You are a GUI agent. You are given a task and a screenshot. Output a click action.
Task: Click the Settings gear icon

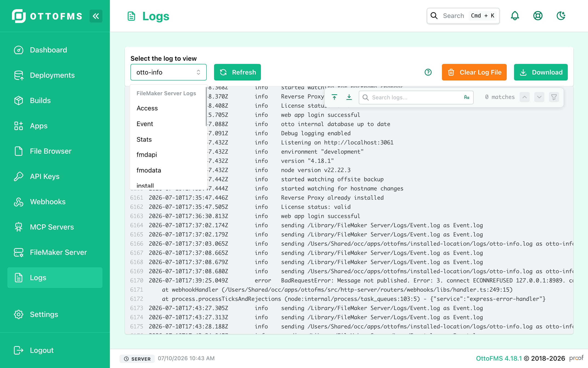pos(19,314)
